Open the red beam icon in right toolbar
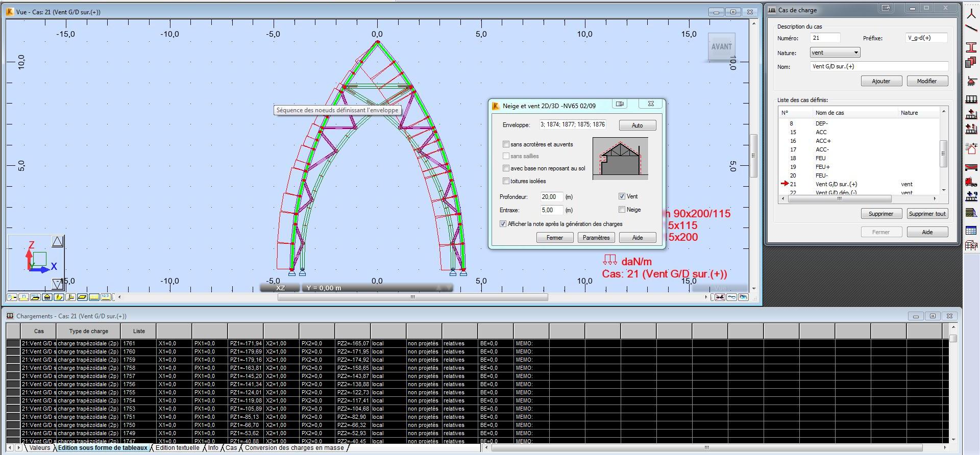 971,167
